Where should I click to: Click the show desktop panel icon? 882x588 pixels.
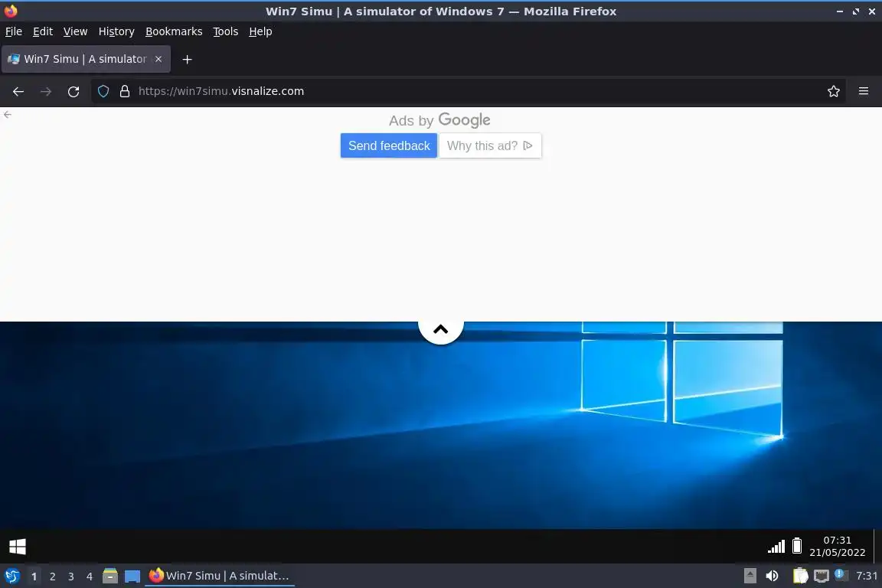point(132,577)
